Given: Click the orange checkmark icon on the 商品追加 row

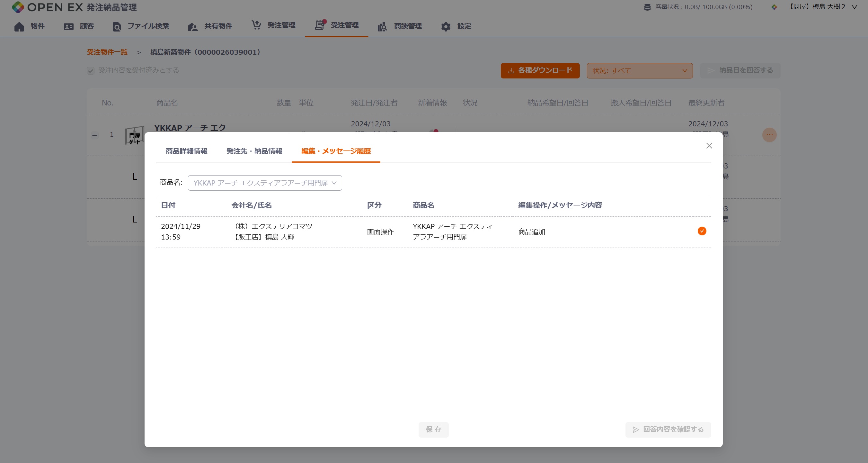Looking at the screenshot, I should click(702, 231).
